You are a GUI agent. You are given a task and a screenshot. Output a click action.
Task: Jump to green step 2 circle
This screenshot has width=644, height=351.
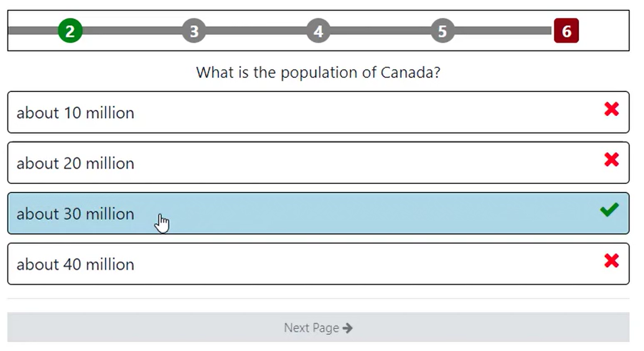click(x=70, y=31)
